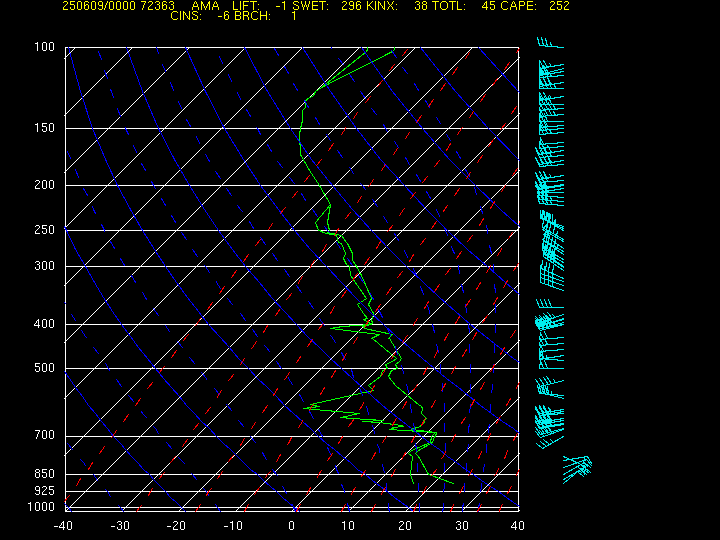Click the station number 72363
The height and width of the screenshot is (540, 720).
[x=158, y=6]
